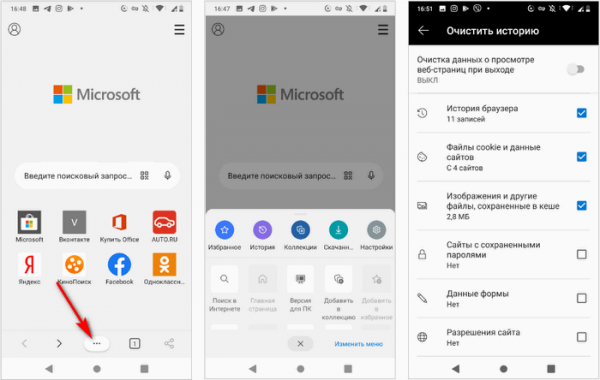The width and height of the screenshot is (600, 380).
Task: Select Версия для ПК menu tile
Action: point(300,289)
